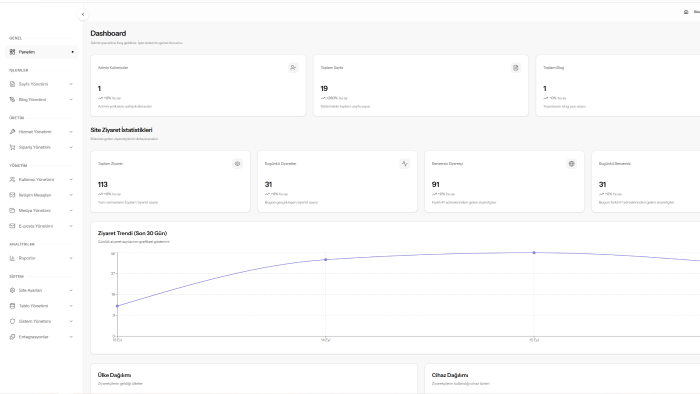Open the Blog Yönetimi menu label
Image resolution: width=700 pixels, height=394 pixels.
tap(32, 100)
